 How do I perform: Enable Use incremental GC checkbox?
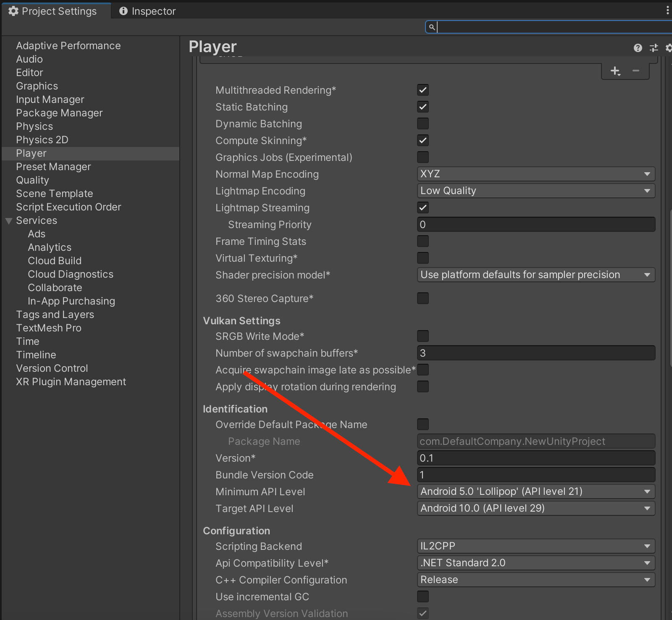pos(423,596)
